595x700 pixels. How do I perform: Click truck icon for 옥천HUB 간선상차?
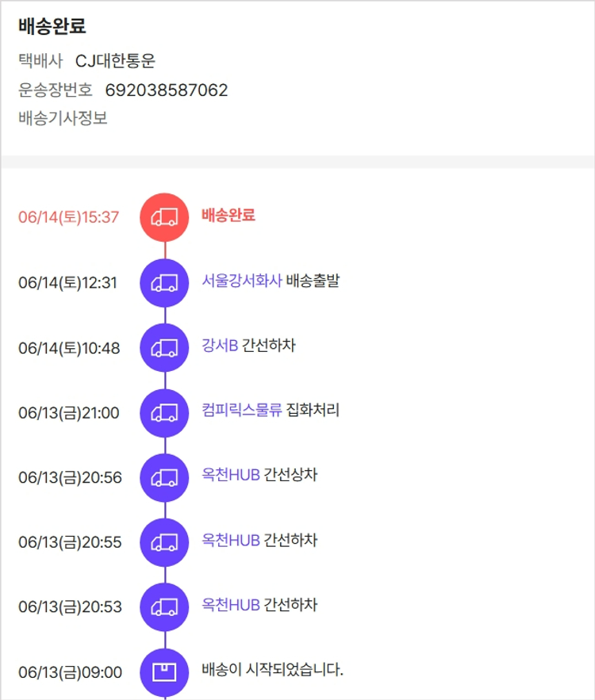(x=164, y=477)
